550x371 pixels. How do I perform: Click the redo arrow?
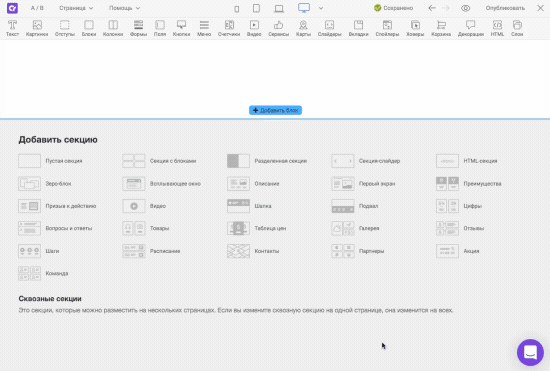click(445, 8)
